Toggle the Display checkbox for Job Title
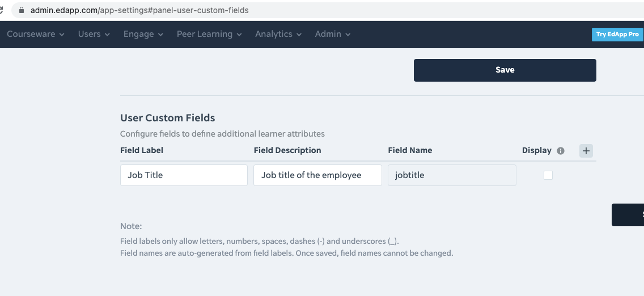Image resolution: width=644 pixels, height=296 pixels. click(x=548, y=175)
